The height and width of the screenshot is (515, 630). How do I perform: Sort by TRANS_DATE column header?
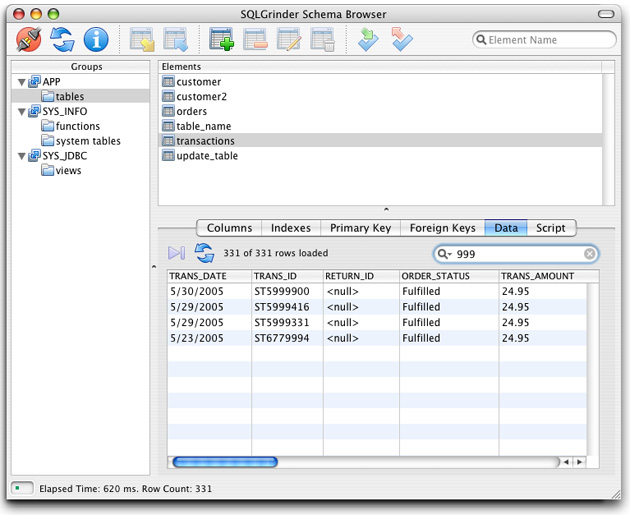click(209, 276)
